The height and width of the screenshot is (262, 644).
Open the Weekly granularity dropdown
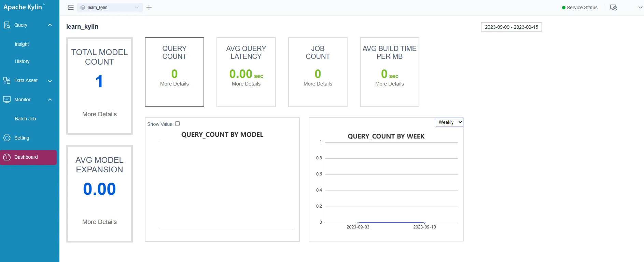(449, 122)
